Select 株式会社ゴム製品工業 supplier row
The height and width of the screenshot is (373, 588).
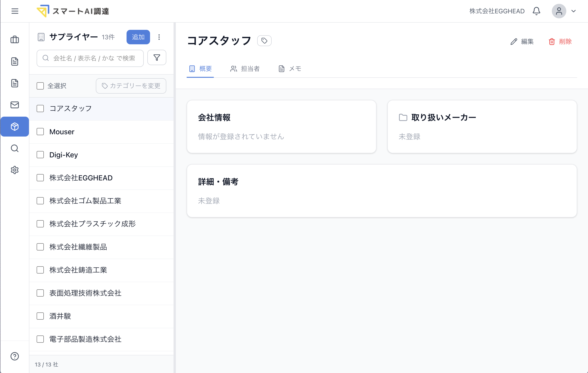tap(101, 201)
